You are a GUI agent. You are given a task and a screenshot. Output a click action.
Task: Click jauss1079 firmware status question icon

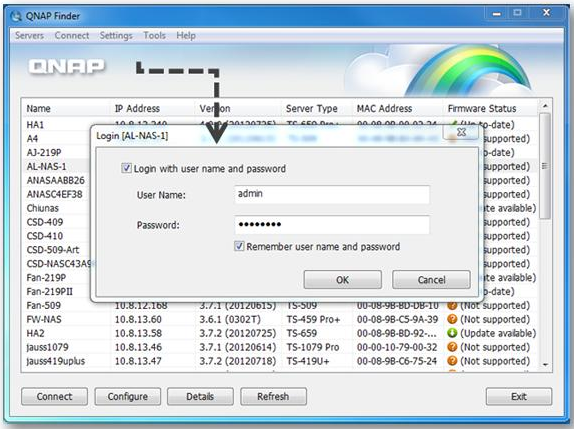pyautogui.click(x=452, y=347)
